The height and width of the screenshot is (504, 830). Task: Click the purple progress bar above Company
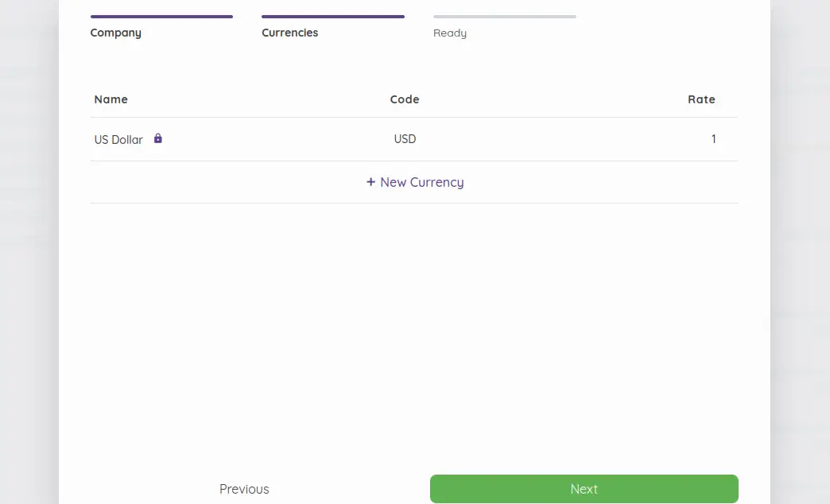[x=161, y=17]
